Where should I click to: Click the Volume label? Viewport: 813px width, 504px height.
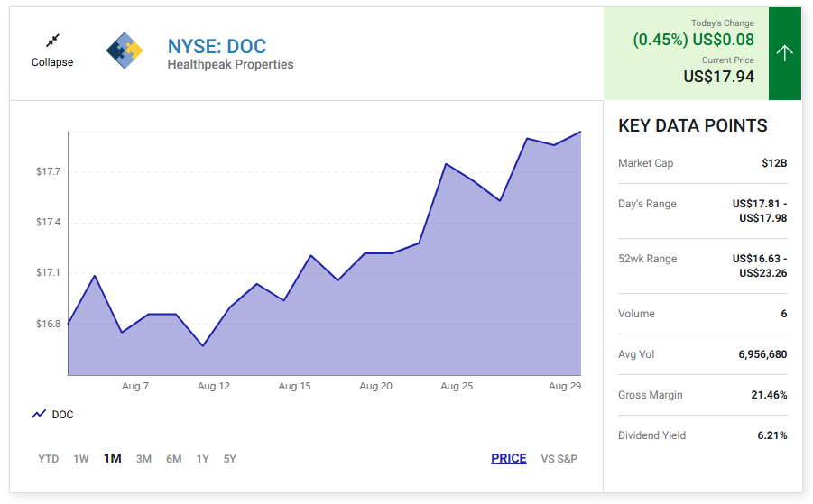tap(636, 314)
